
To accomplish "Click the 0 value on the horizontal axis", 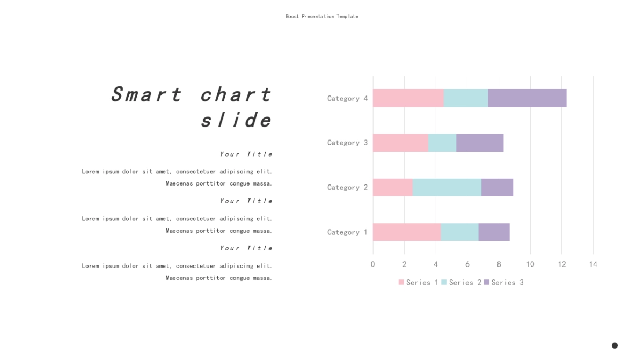I will 373,264.
